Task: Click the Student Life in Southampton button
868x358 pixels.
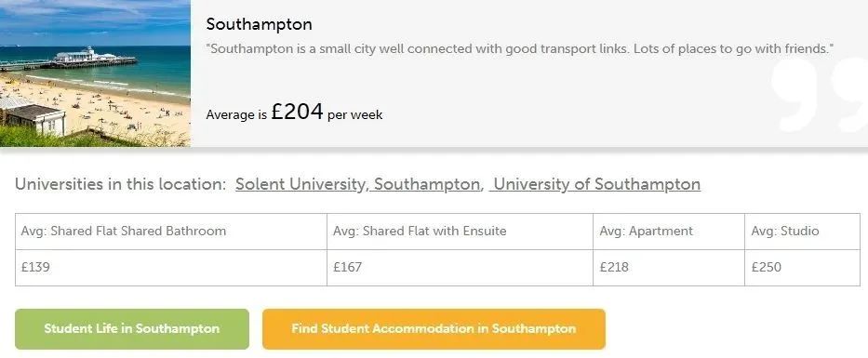Action: [132, 328]
